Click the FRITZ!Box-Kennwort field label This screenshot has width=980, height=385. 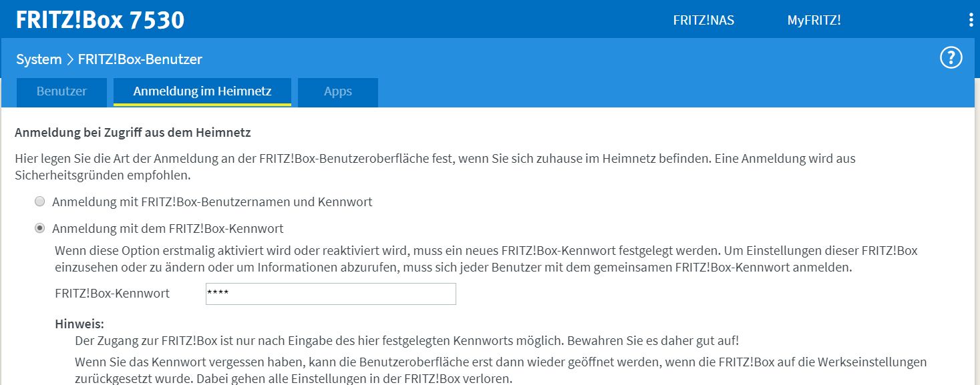112,294
